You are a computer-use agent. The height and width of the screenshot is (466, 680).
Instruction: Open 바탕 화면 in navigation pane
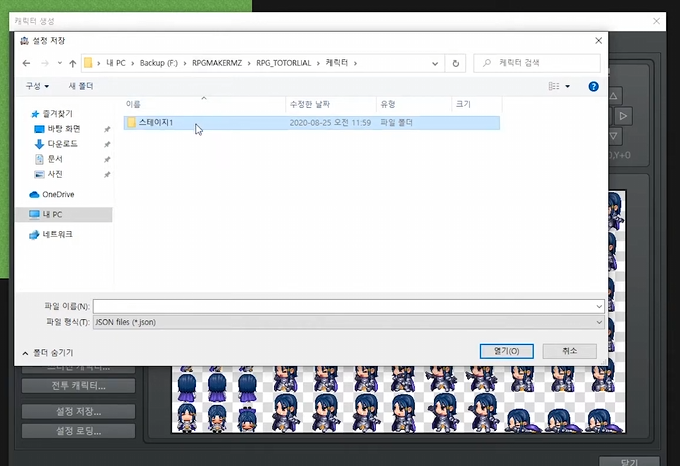(x=64, y=129)
